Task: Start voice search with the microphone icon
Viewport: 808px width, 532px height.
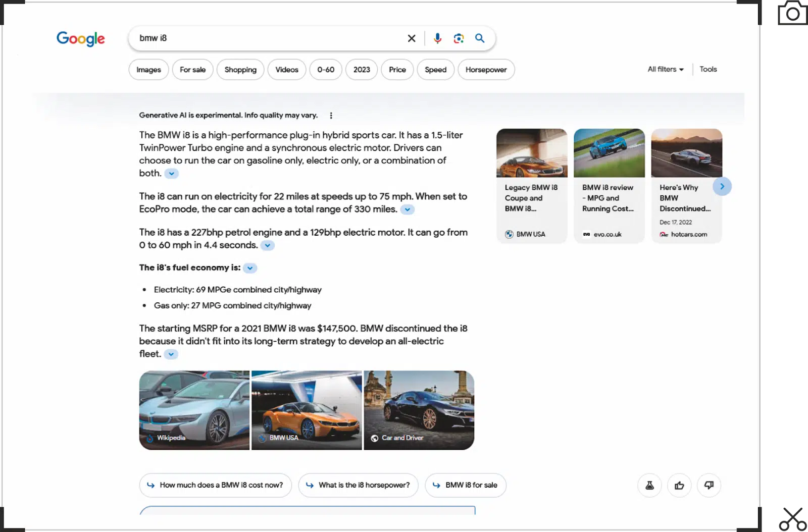Action: (x=437, y=38)
